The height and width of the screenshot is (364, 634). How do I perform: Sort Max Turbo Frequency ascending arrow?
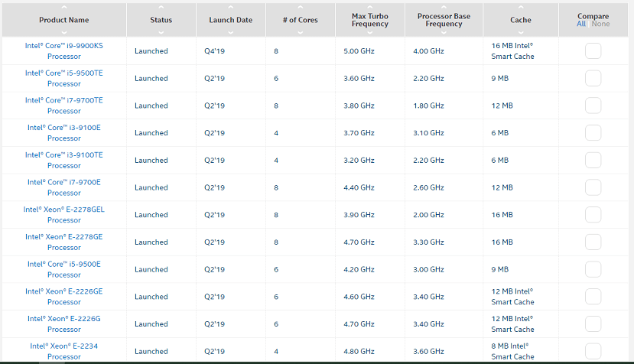tap(369, 8)
